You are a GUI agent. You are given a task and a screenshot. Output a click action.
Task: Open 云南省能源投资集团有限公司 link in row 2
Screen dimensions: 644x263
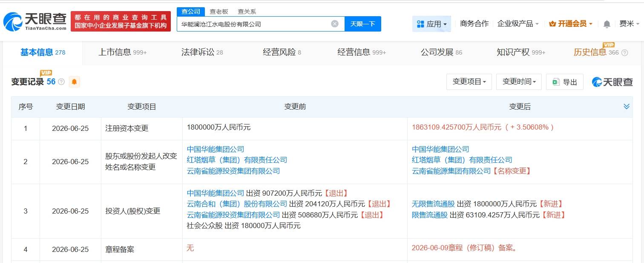click(x=233, y=171)
